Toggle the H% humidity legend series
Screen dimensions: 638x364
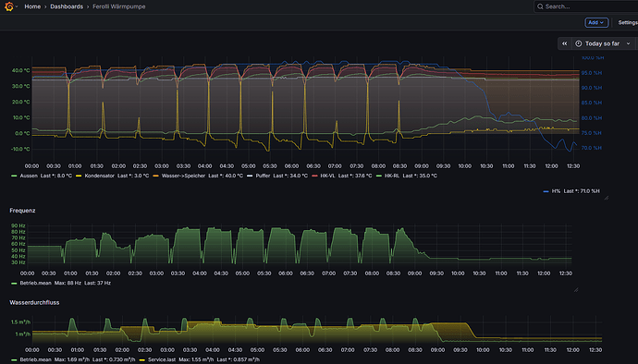pos(556,190)
